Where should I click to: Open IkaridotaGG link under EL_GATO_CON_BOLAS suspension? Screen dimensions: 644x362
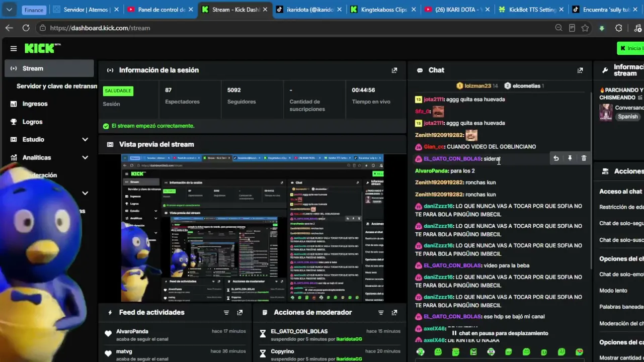click(349, 339)
